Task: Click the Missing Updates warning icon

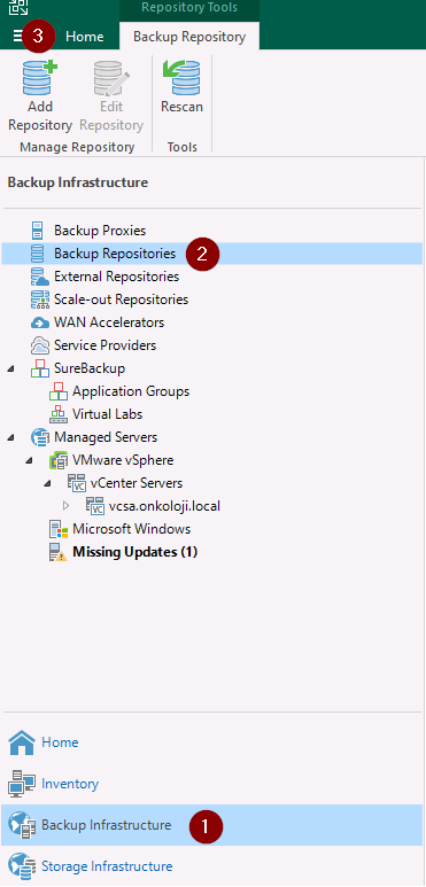Action: 58,553
